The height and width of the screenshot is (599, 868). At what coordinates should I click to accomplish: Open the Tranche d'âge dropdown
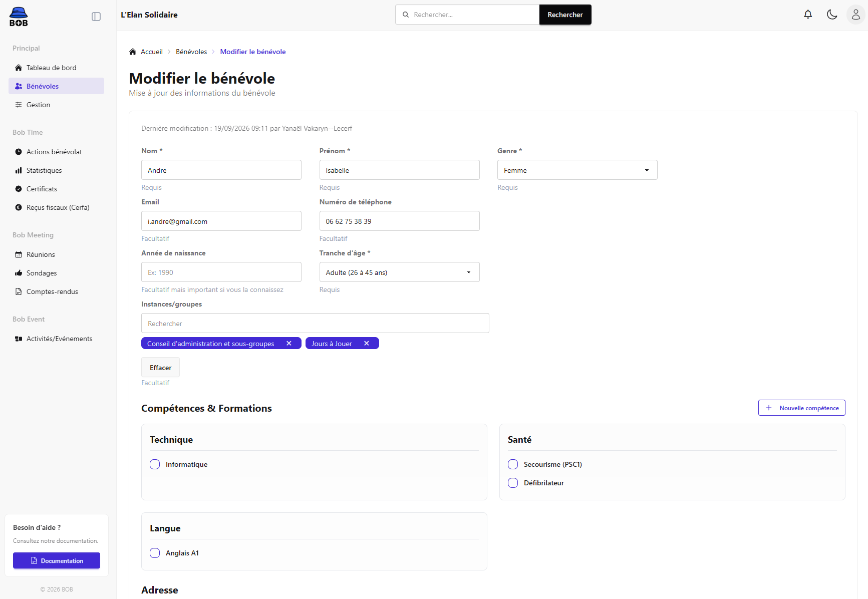pos(399,272)
